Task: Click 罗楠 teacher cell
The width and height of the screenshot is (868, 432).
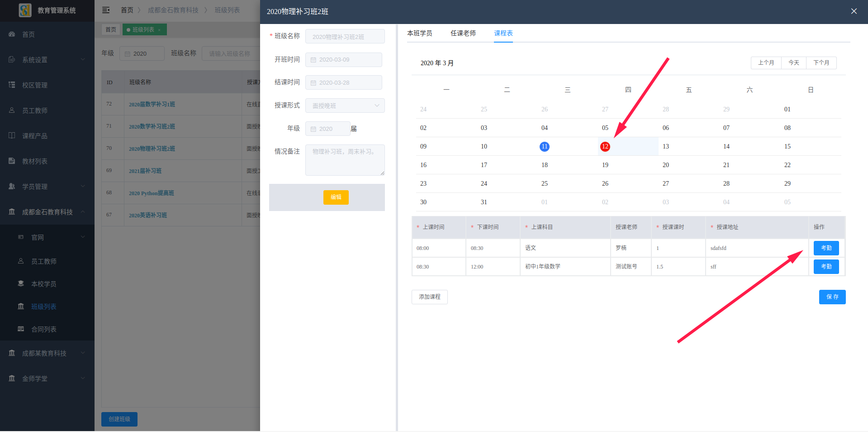Action: tap(631, 248)
